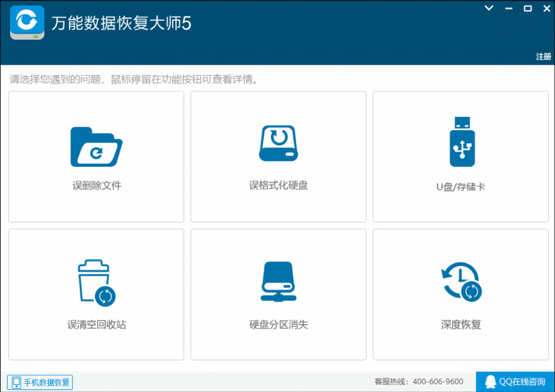Click the deep recovery clock icon
555x392 pixels.
tap(461, 282)
